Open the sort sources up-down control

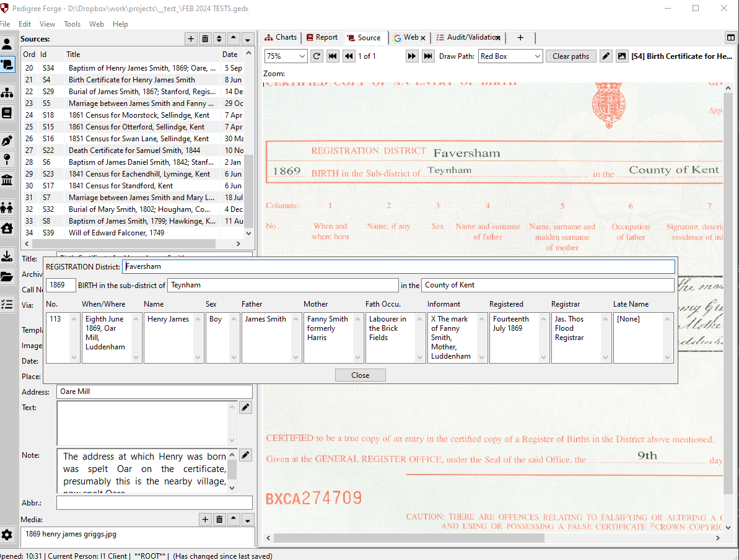tap(219, 39)
